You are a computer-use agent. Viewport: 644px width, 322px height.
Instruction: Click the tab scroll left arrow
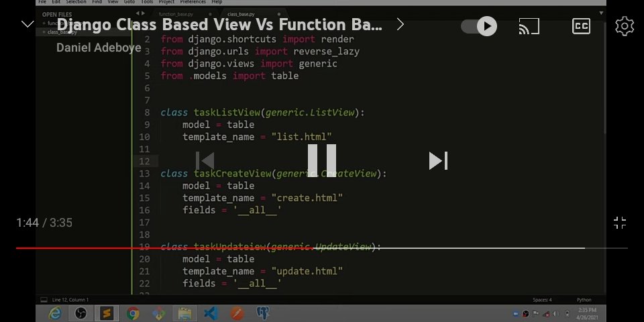[x=138, y=13]
